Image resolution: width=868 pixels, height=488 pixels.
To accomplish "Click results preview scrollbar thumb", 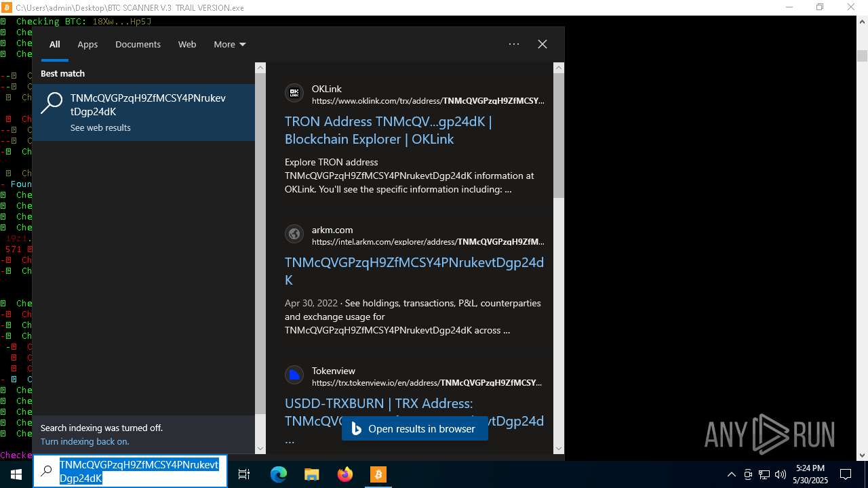I will click(559, 136).
